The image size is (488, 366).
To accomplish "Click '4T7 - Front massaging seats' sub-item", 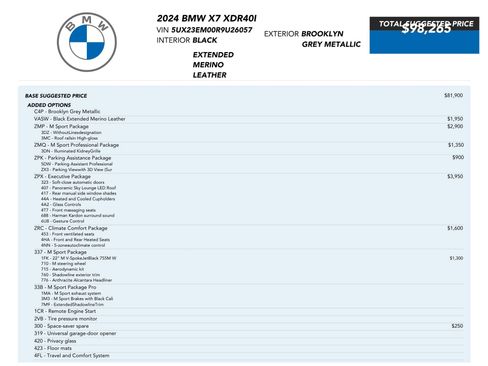I will tap(68, 210).
